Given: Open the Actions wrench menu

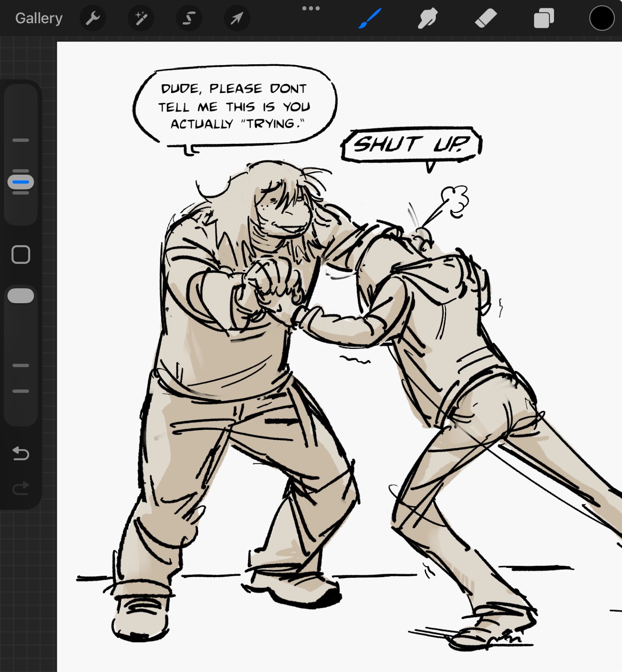Looking at the screenshot, I should (93, 18).
